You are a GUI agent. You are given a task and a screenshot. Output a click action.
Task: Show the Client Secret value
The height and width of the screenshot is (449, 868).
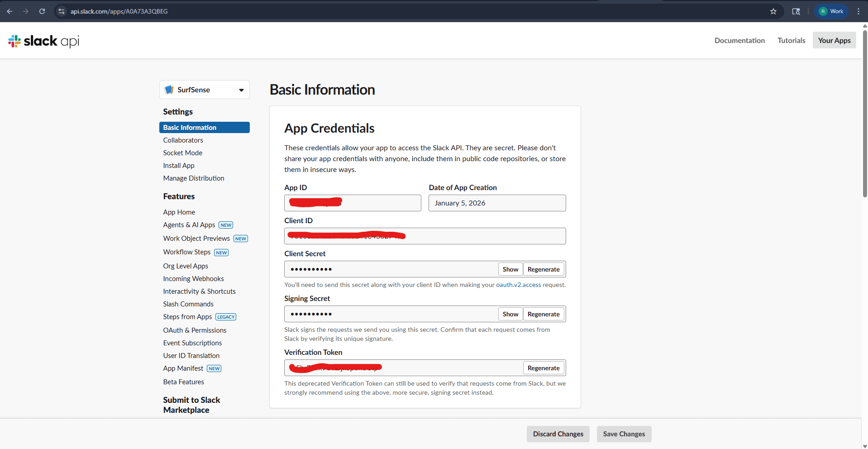tap(510, 269)
